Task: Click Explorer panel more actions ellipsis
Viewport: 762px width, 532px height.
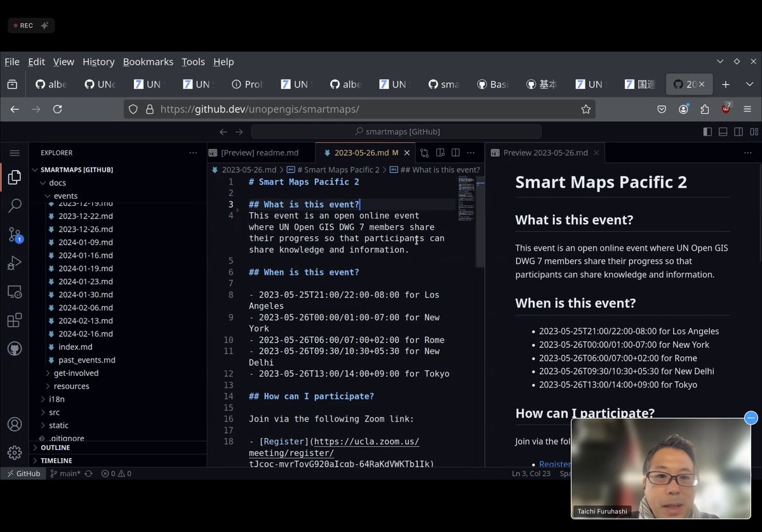Action: pos(193,153)
